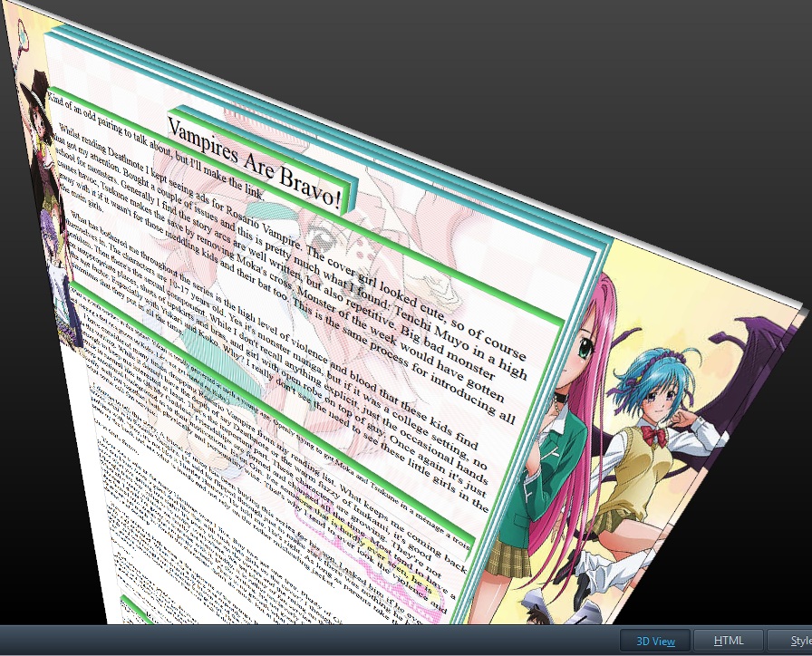Open the HTML panel

(729, 641)
